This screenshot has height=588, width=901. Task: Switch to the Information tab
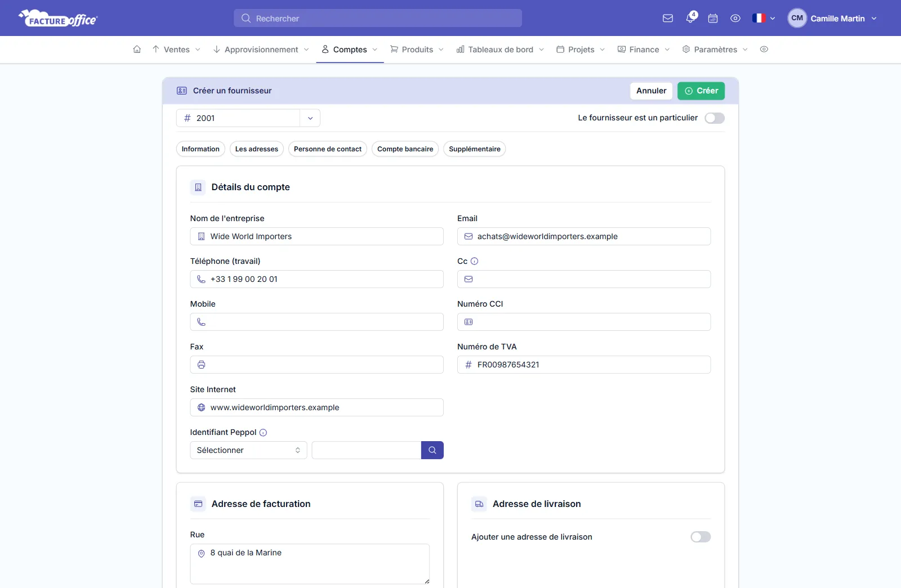pyautogui.click(x=200, y=149)
